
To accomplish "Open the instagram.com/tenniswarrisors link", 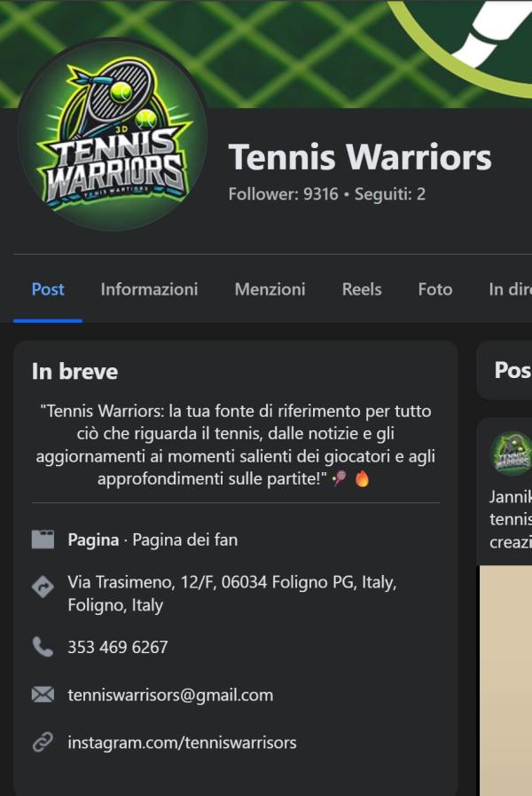I will [182, 743].
